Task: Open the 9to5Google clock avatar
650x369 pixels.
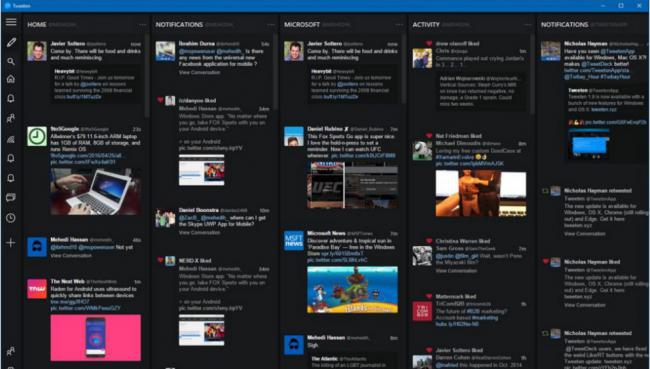Action: pos(37,136)
